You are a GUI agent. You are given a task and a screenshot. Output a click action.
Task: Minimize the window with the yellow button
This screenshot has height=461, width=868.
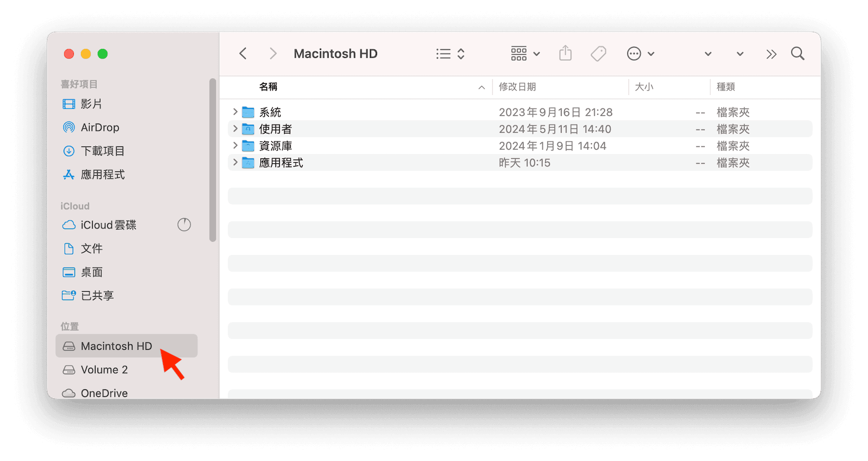pyautogui.click(x=86, y=54)
